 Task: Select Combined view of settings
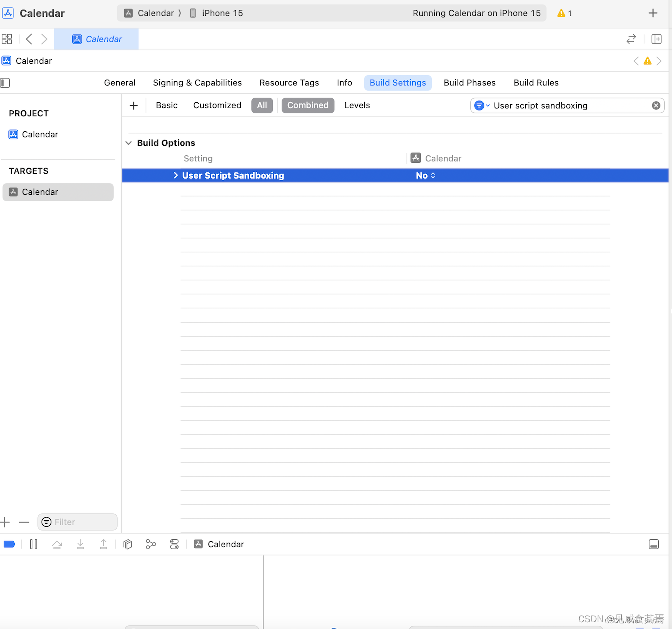pyautogui.click(x=308, y=105)
